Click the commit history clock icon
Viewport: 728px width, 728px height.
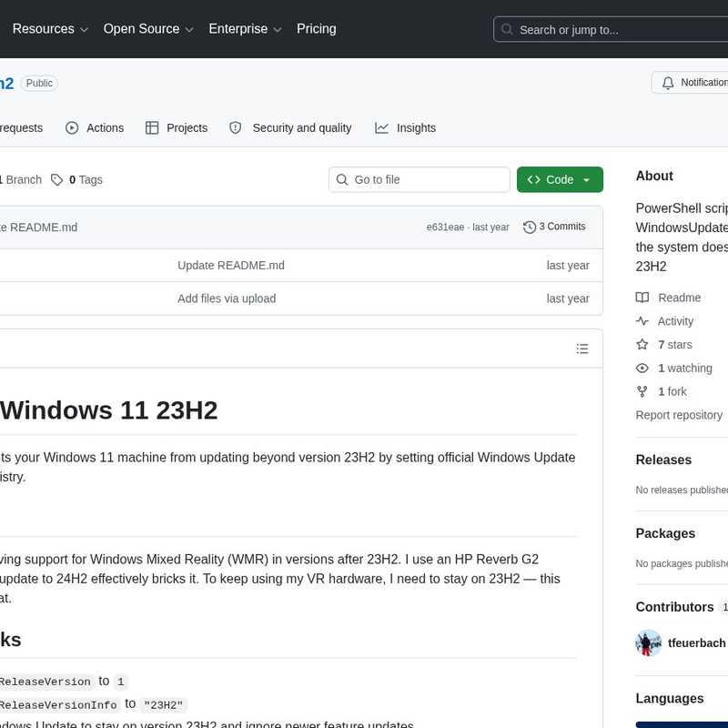click(x=530, y=227)
